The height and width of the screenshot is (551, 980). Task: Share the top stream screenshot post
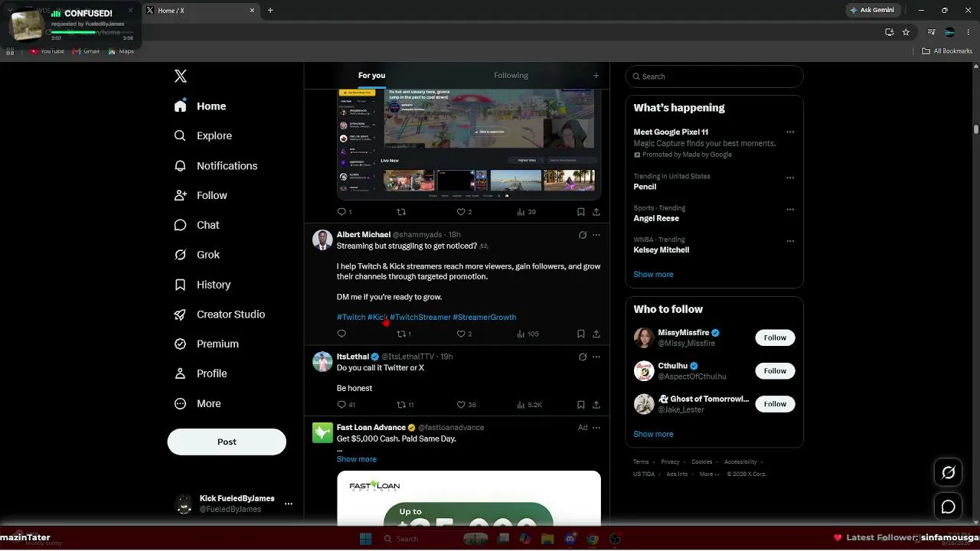coord(596,212)
